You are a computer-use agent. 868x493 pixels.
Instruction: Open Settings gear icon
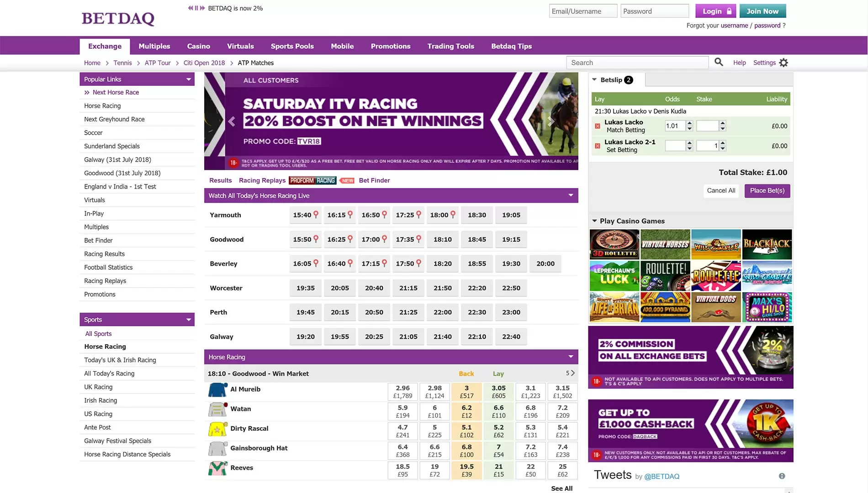click(x=783, y=63)
